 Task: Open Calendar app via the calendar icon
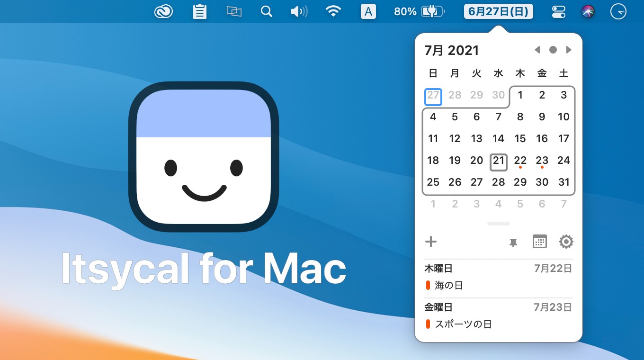click(540, 242)
